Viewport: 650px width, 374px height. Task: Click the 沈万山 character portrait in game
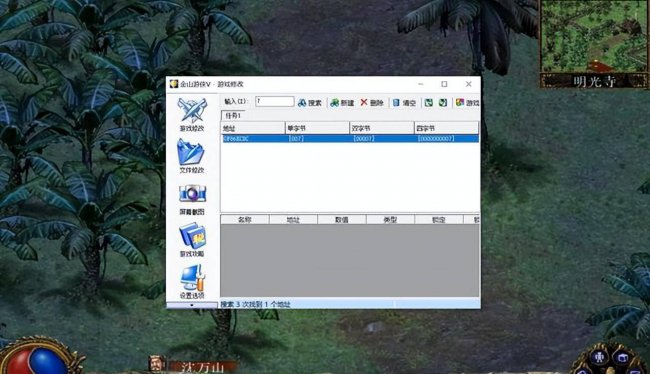pyautogui.click(x=156, y=364)
